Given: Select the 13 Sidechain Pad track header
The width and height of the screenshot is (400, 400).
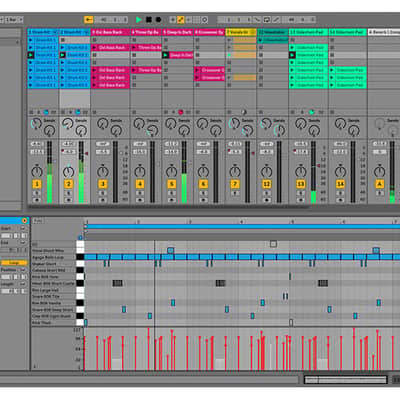Looking at the screenshot, I should tap(308, 32).
